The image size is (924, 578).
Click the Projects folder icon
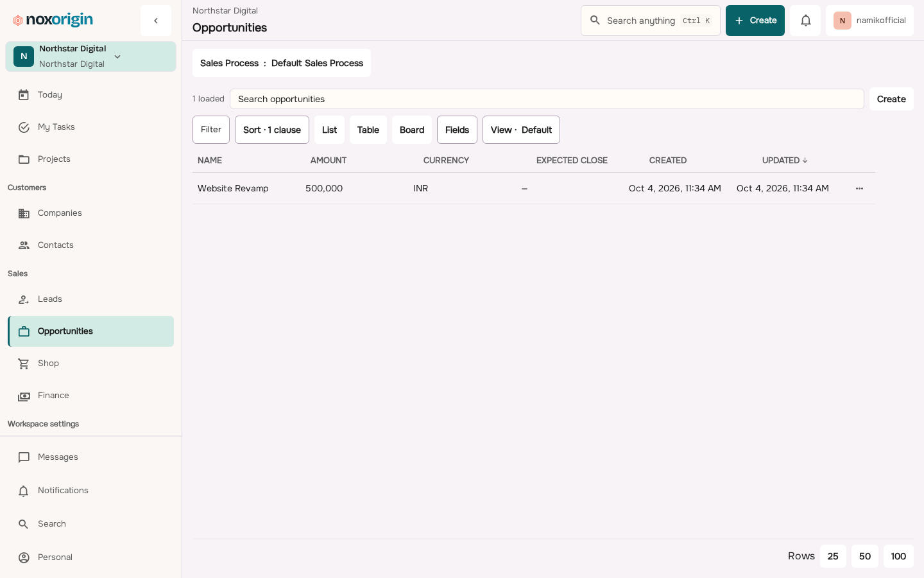click(24, 159)
